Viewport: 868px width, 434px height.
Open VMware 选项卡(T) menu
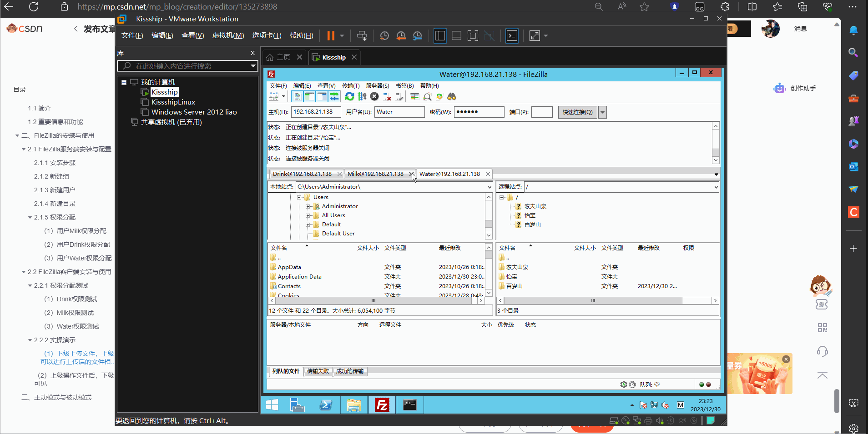[x=267, y=35]
